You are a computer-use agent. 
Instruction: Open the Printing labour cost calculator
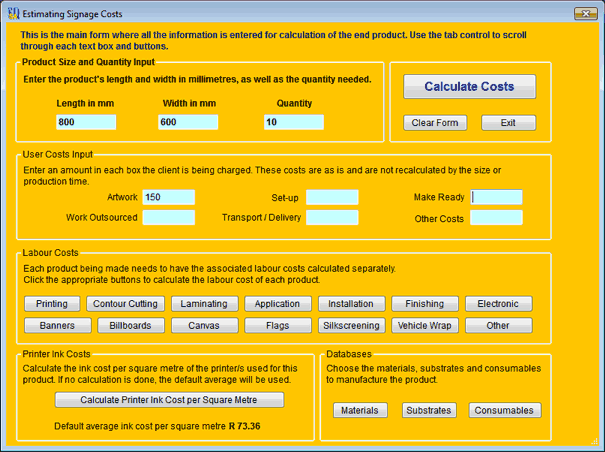51,304
